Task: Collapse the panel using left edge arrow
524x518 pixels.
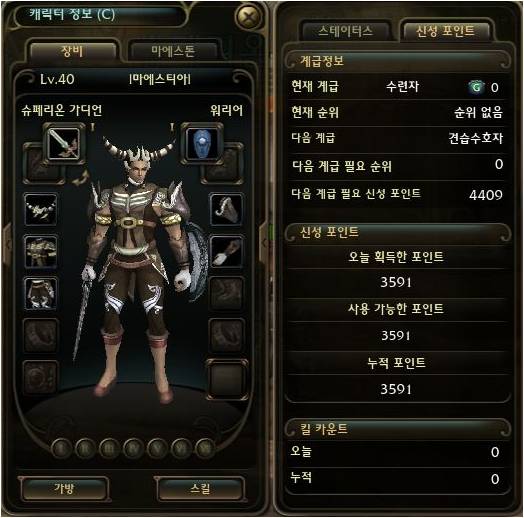Action: (6, 241)
